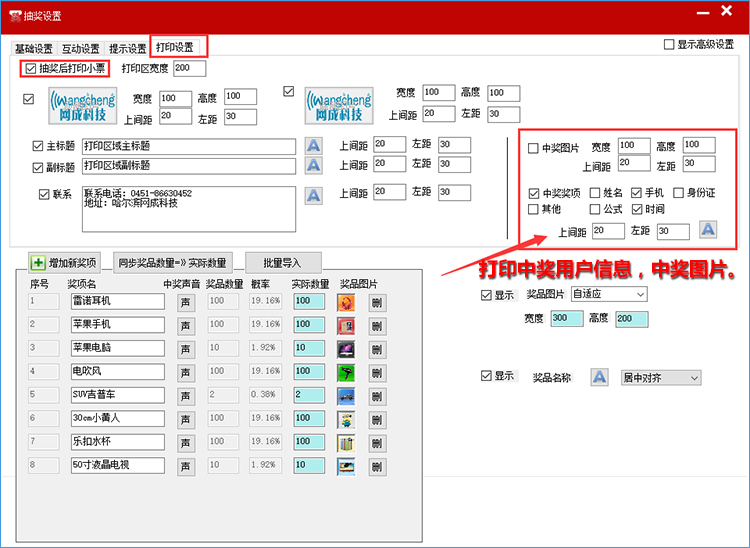Click the font icon beside the 联系 text box

tap(314, 194)
